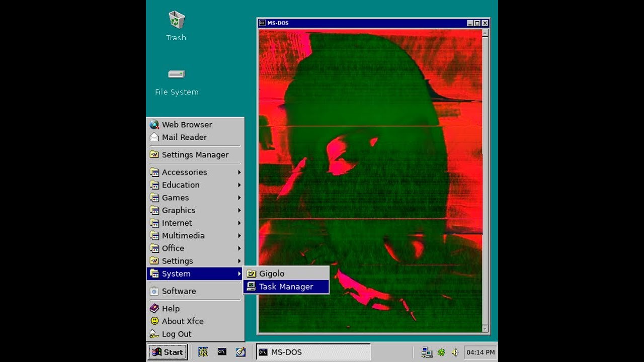644x362 pixels.
Task: Click the Software menu text
Action: coord(179,291)
